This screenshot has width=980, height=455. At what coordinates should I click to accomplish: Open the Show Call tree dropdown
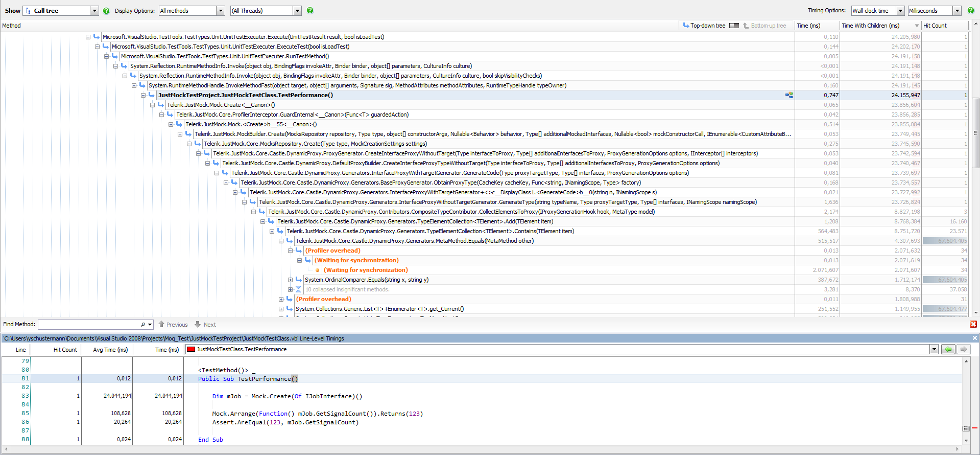(x=94, y=11)
